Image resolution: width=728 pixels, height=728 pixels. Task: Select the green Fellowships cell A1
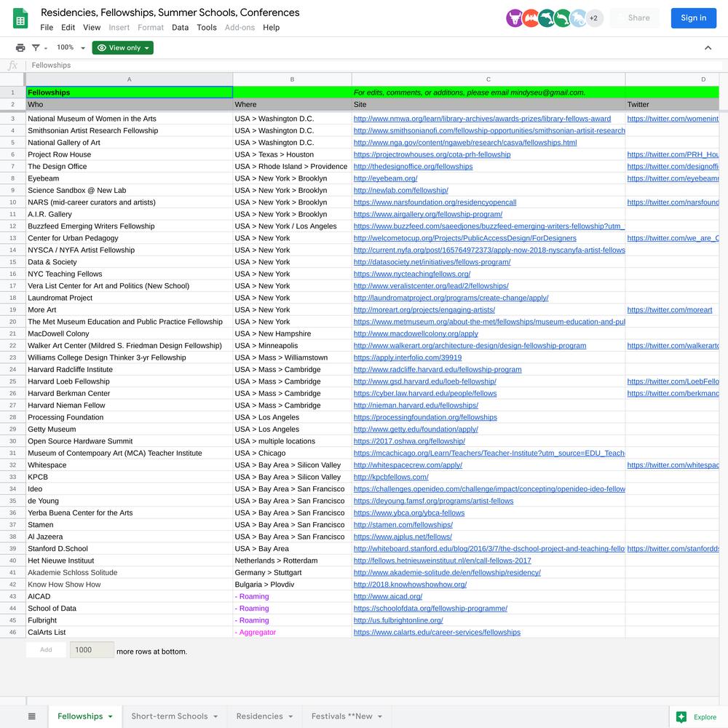point(129,92)
